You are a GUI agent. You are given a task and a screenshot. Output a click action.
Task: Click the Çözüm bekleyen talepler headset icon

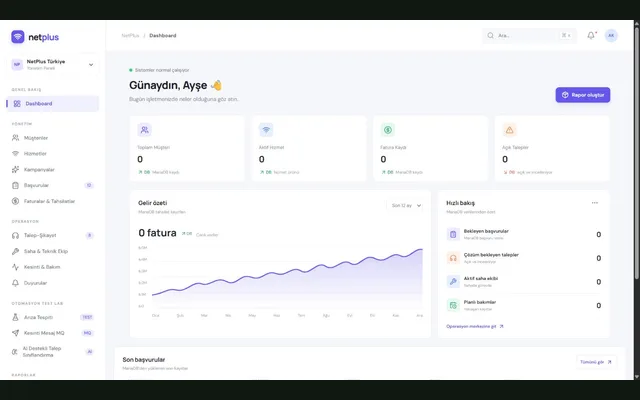(x=453, y=258)
